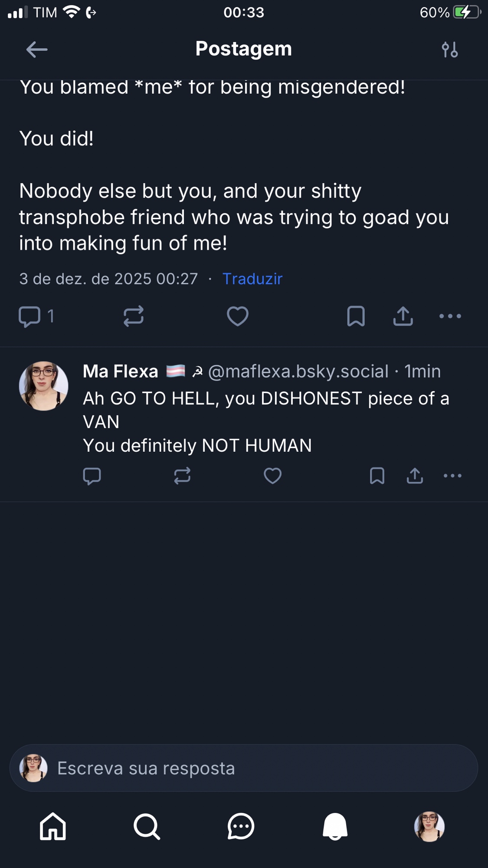
Task: Open Ma Flexa's avatar in reply
Action: [43, 386]
